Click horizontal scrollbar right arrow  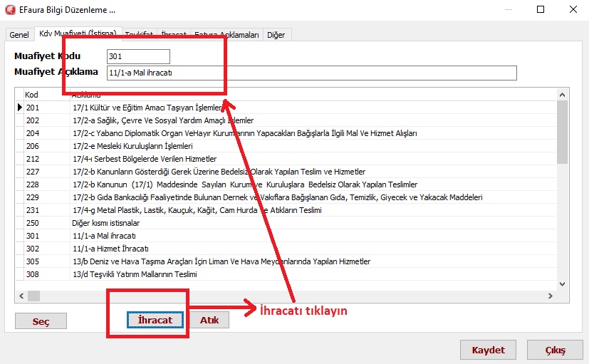550,296
